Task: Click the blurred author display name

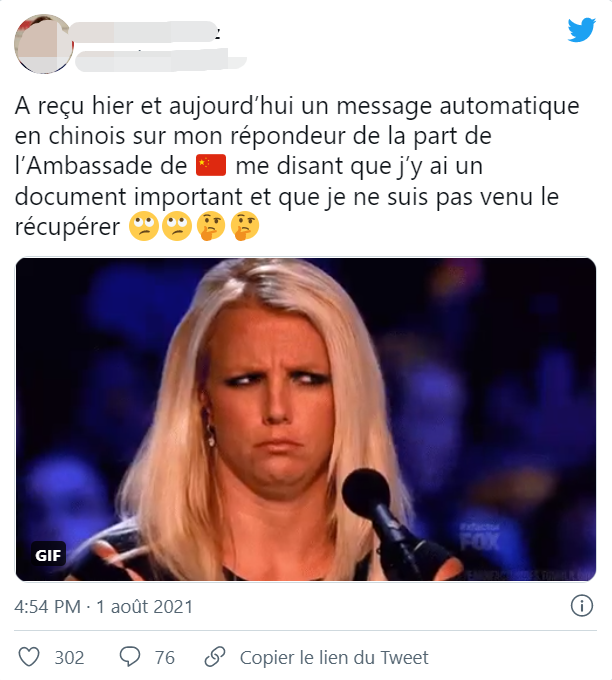Action: pos(145,32)
